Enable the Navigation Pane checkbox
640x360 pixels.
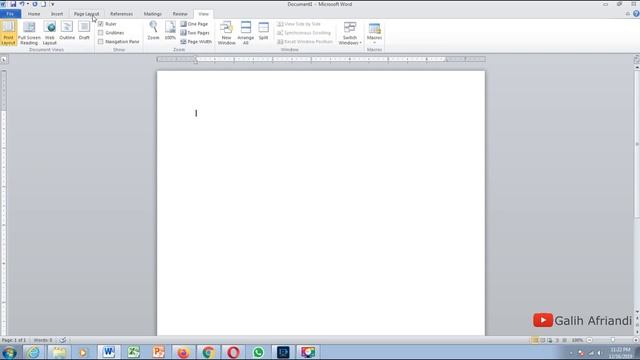coord(100,42)
